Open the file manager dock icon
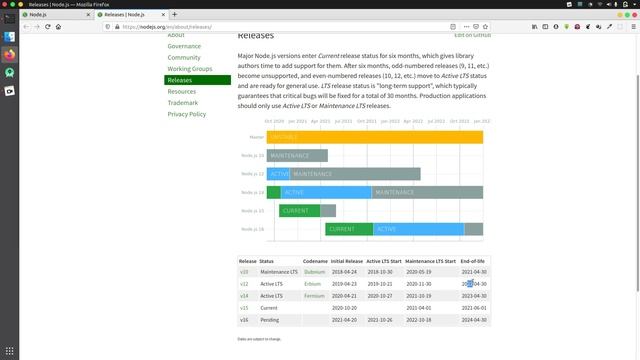The width and height of the screenshot is (640, 360). point(9,37)
